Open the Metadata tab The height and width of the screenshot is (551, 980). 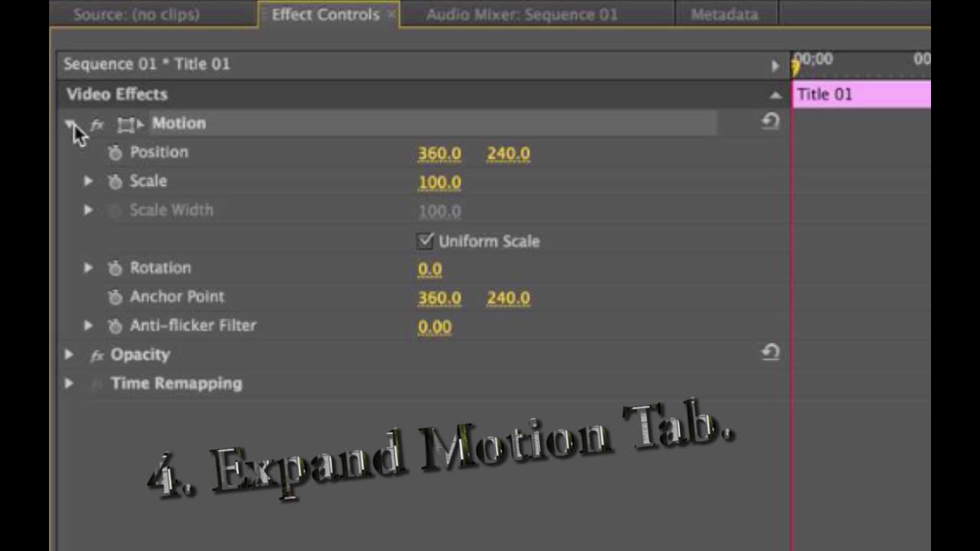point(724,15)
